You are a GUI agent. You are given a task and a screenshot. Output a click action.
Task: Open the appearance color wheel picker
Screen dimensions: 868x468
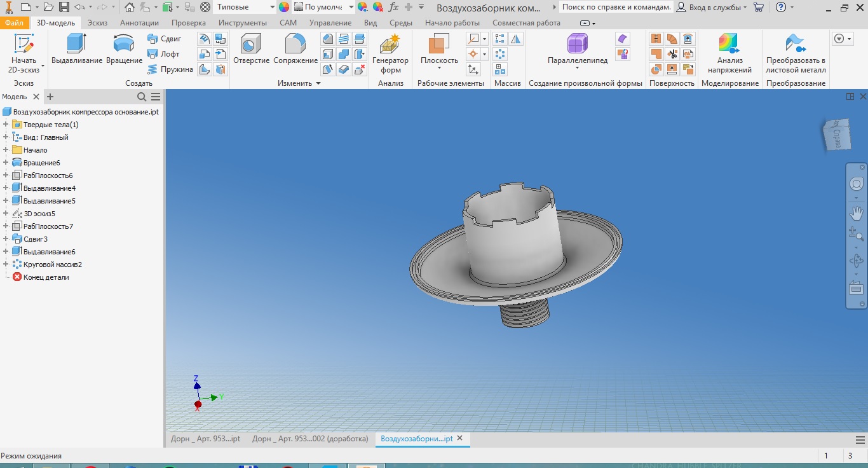tap(284, 7)
